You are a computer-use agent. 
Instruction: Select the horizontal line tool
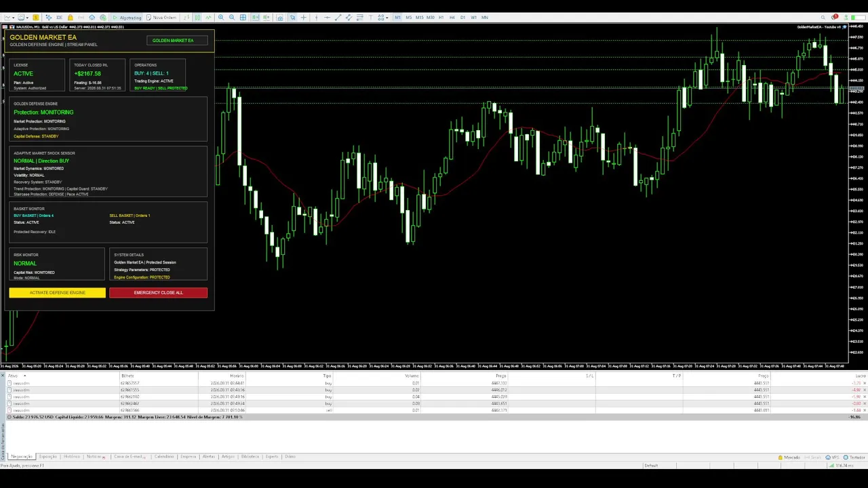pos(327,18)
